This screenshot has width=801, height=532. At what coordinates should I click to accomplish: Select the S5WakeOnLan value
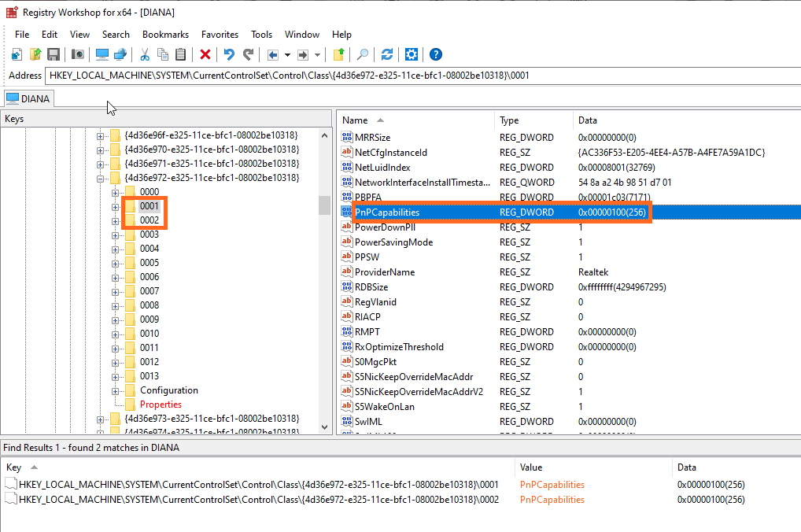385,407
